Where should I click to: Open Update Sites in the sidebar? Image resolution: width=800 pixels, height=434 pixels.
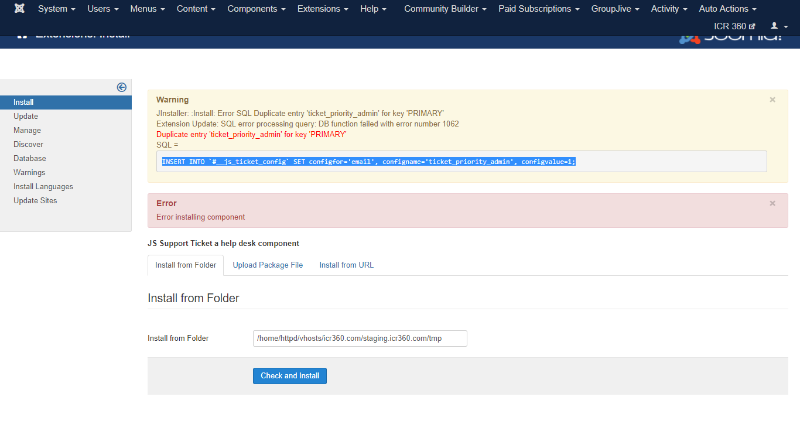35,200
